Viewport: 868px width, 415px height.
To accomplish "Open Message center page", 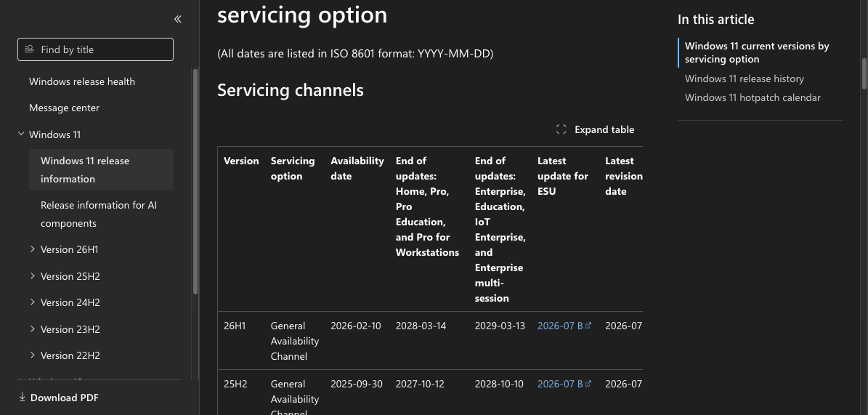I will pos(64,108).
